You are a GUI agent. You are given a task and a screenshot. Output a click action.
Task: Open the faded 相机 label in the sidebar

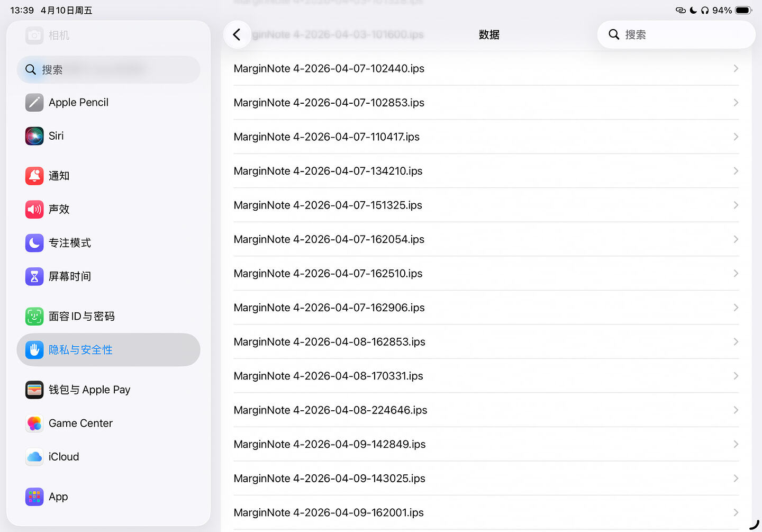point(59,35)
